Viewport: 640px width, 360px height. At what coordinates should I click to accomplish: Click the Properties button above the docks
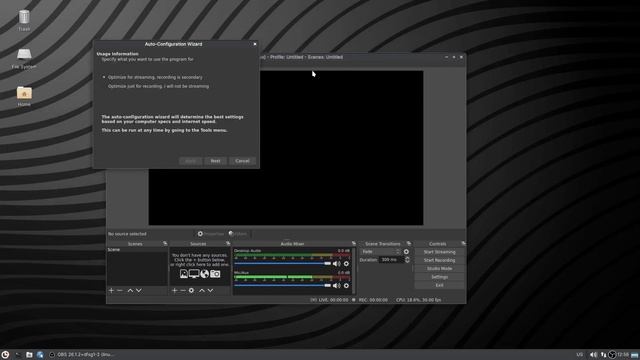(x=211, y=234)
